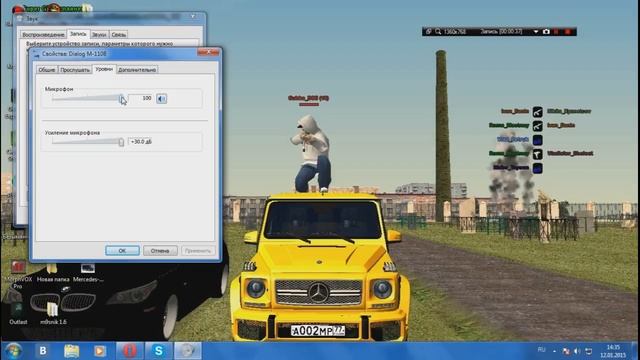
Task: Open the Воспроизведение tab in Звук window
Action: coord(43,35)
